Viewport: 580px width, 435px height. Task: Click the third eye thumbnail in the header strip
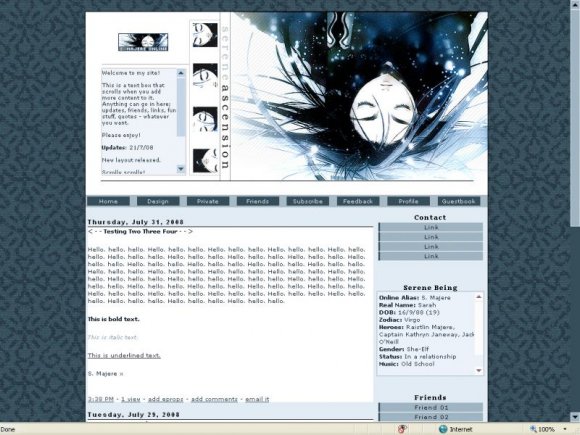pyautogui.click(x=205, y=119)
